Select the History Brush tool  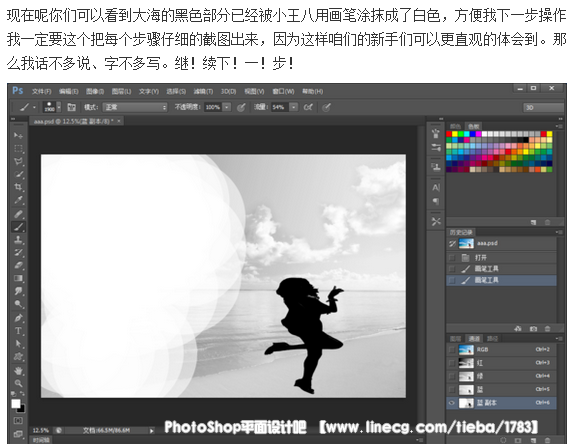click(x=18, y=252)
